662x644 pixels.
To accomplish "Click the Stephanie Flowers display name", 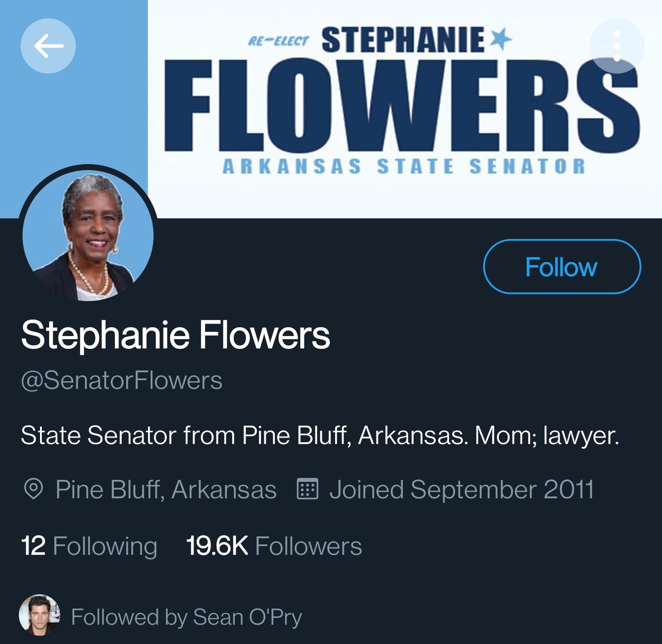I will pos(176,335).
